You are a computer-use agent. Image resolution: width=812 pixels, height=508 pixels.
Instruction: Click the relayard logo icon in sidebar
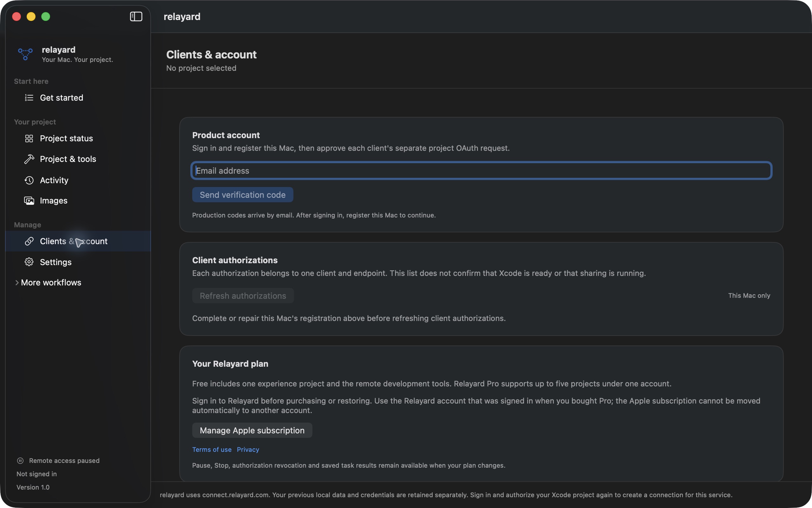click(x=25, y=54)
